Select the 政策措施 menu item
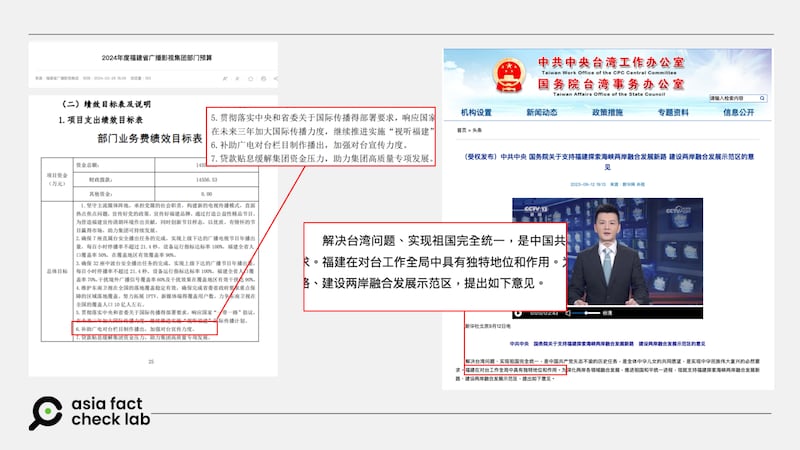Screen dimensions: 800x450 click(x=607, y=112)
